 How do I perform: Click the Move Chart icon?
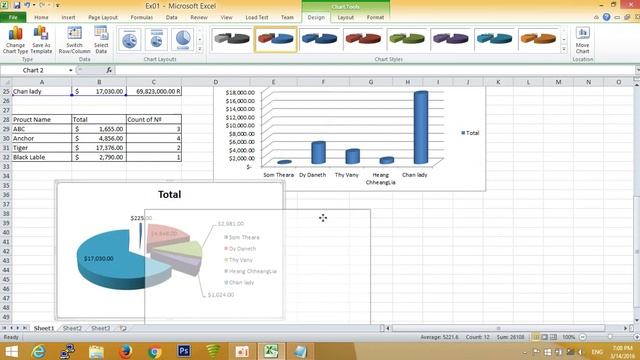(x=582, y=40)
